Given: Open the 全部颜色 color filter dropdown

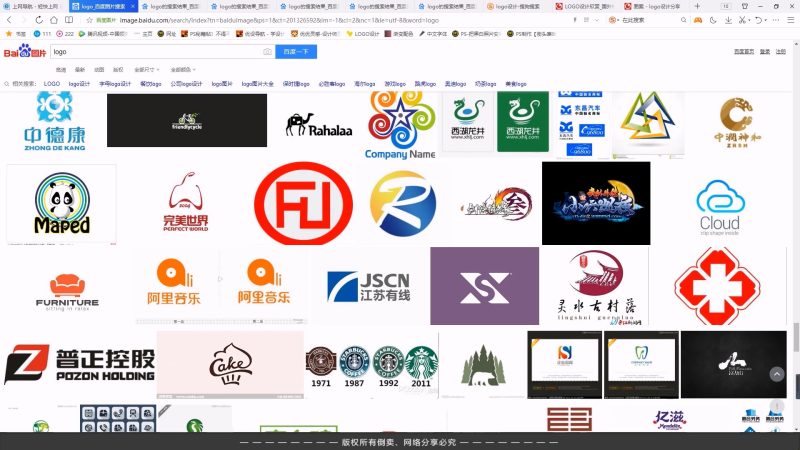Looking at the screenshot, I should (183, 70).
